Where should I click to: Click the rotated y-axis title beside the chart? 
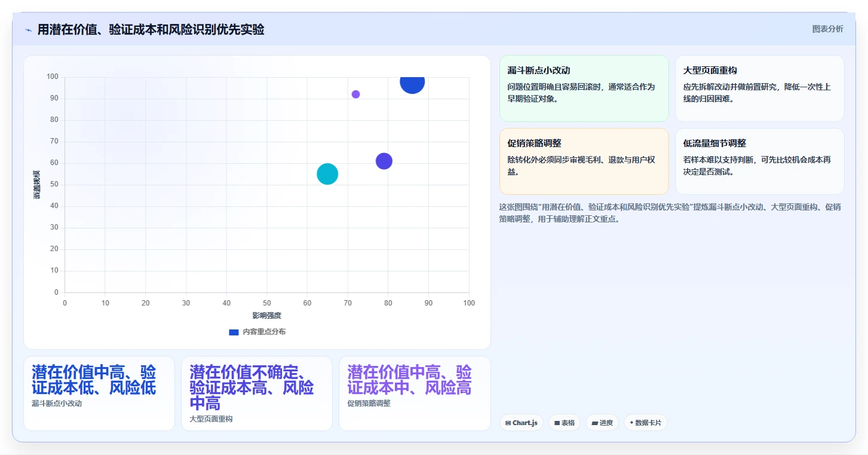pos(36,184)
